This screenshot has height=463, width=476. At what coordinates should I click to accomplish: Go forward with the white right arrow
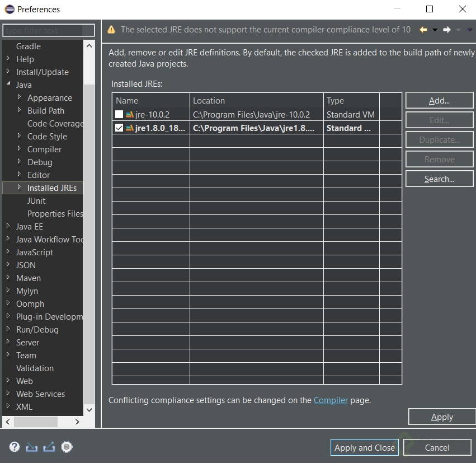point(446,30)
